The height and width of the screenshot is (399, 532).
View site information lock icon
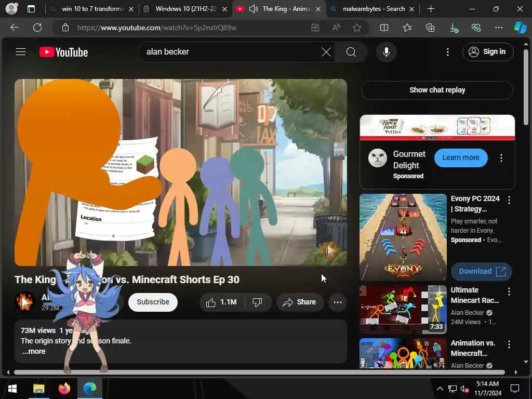(x=65, y=28)
